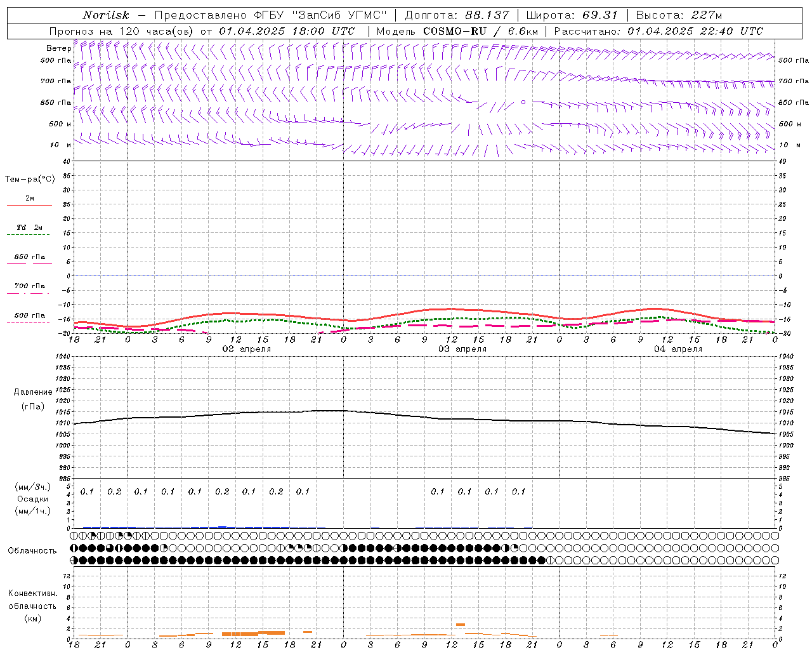Click the "Ветер" wind panel label
The image size is (812, 650).
click(58, 48)
